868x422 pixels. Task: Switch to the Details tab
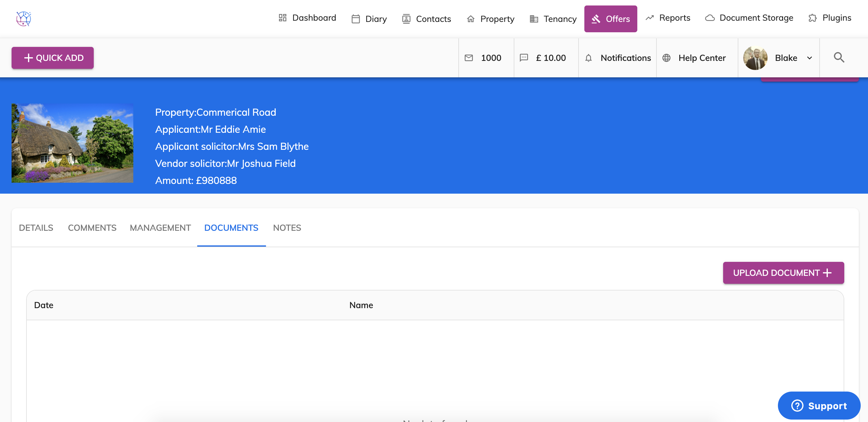36,228
